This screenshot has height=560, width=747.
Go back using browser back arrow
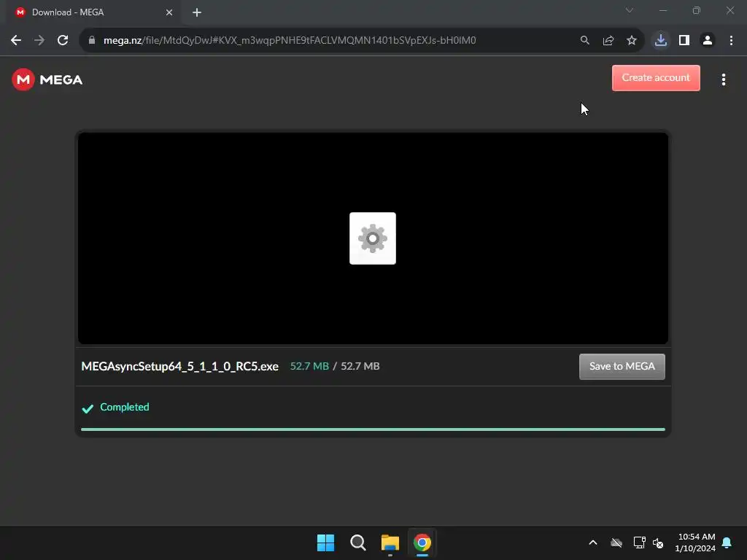click(16, 41)
